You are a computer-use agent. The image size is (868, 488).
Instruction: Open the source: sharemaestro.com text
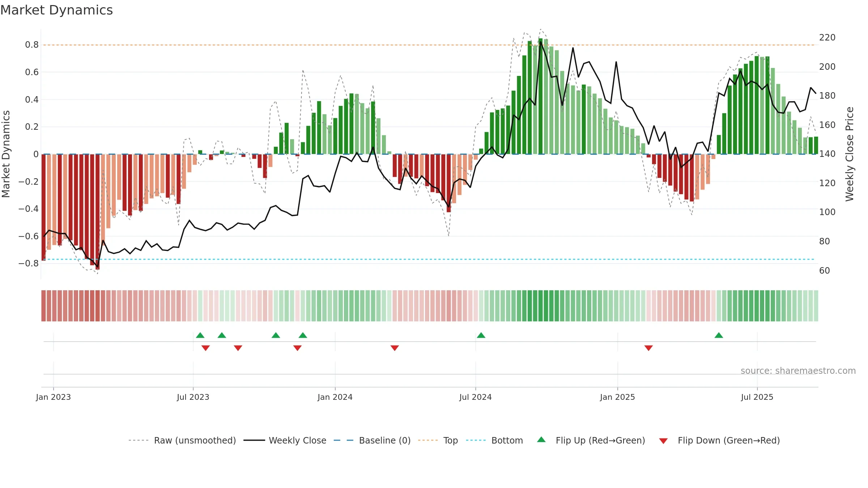(x=798, y=371)
